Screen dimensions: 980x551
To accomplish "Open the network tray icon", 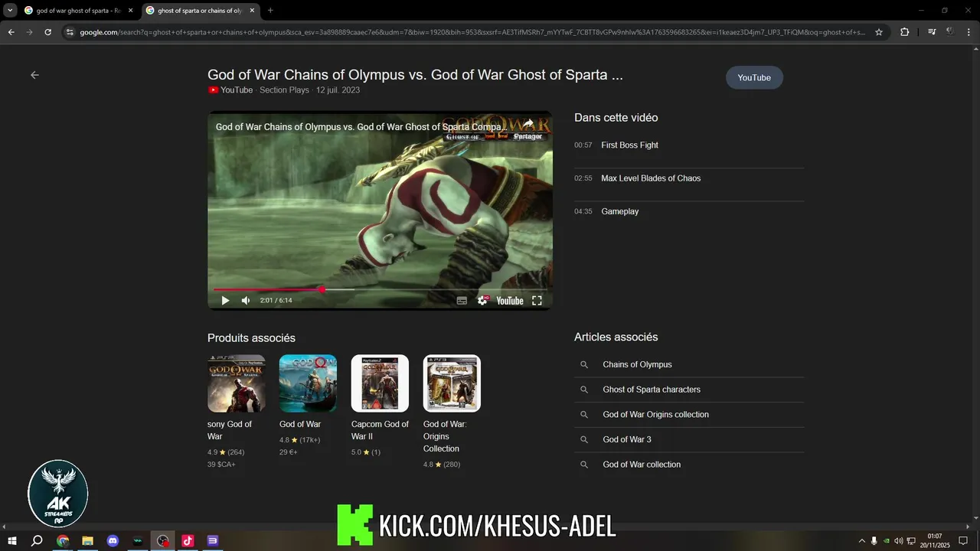I will point(911,541).
